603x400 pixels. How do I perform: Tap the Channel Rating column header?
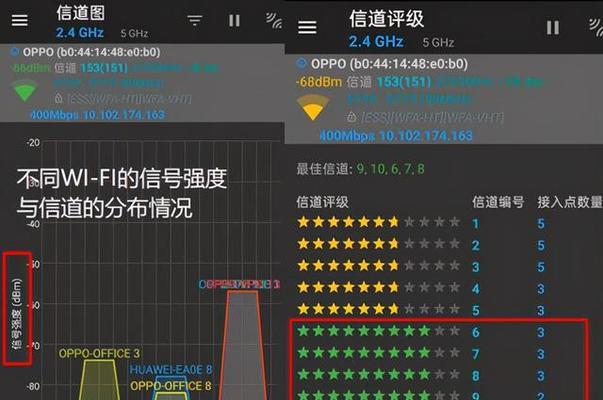point(322,202)
